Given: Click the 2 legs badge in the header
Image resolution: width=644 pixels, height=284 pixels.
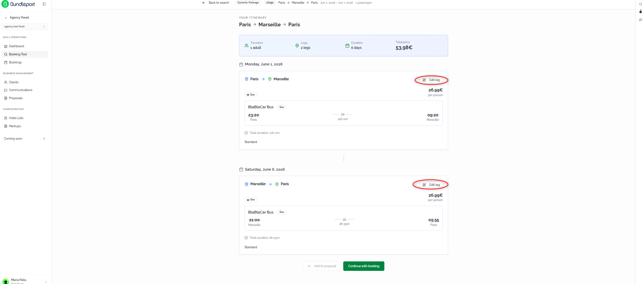Looking at the screenshot, I should tap(270, 3).
